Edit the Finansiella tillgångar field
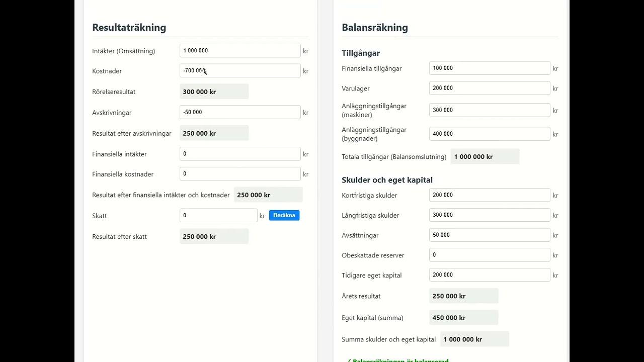This screenshot has height=362, width=644. 490,68
